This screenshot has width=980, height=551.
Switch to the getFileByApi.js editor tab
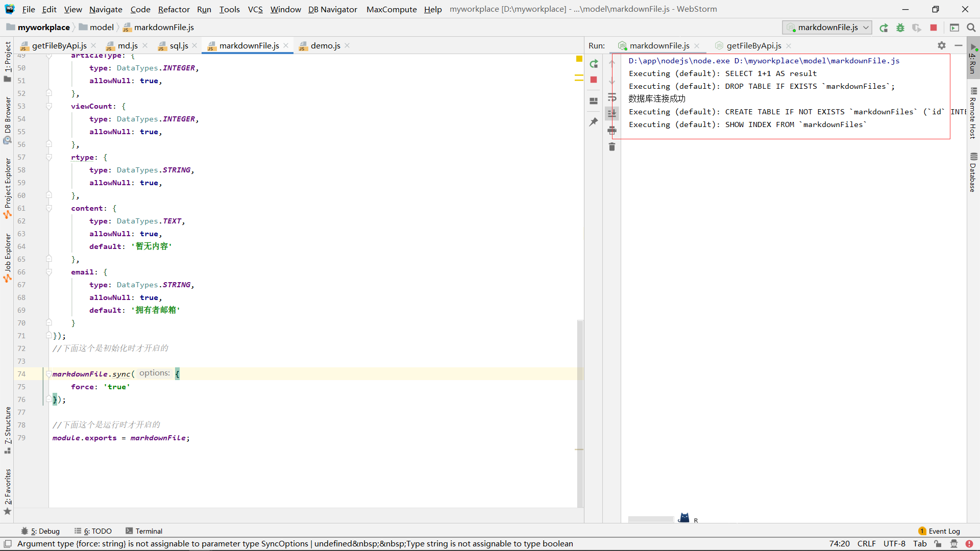59,46
